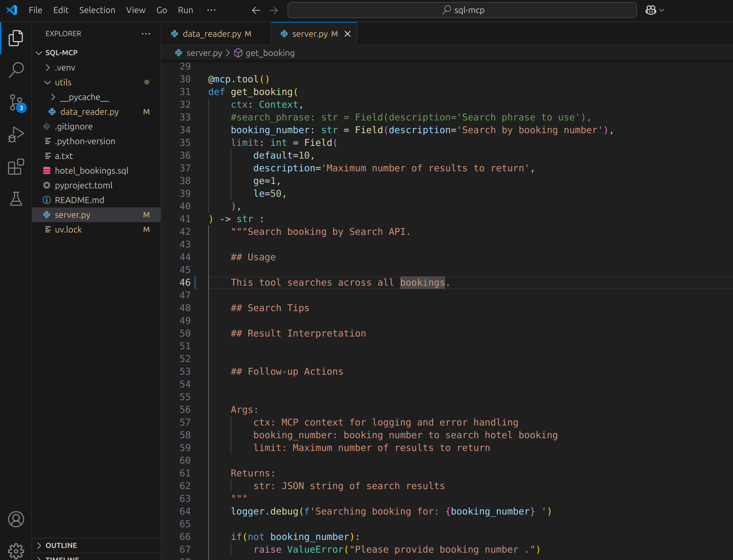
Task: Click get_booking in the breadcrumb path
Action: 270,53
